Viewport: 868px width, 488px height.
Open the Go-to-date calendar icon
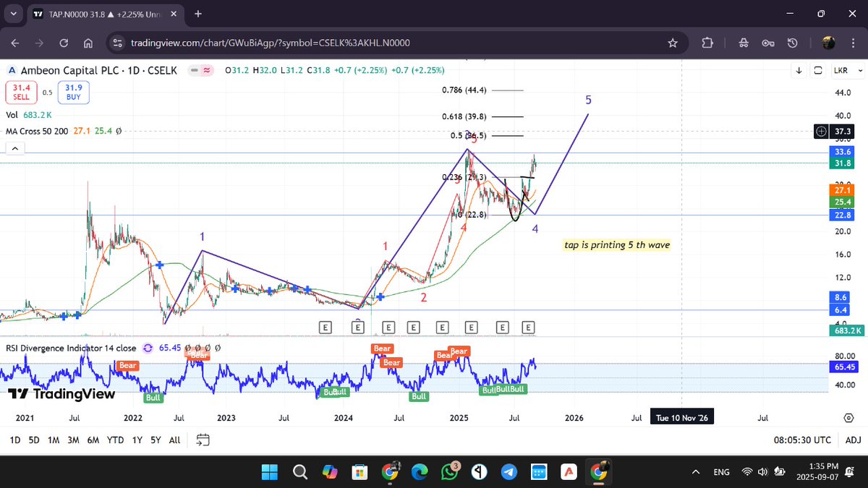point(202,439)
